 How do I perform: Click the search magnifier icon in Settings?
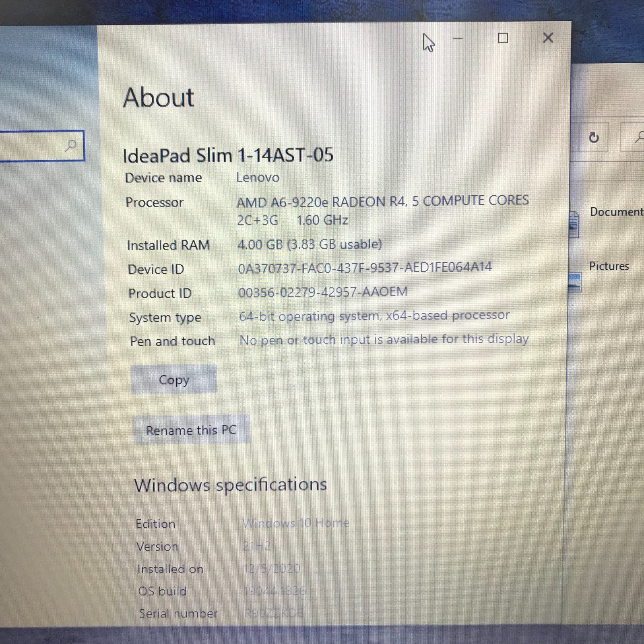tap(71, 145)
